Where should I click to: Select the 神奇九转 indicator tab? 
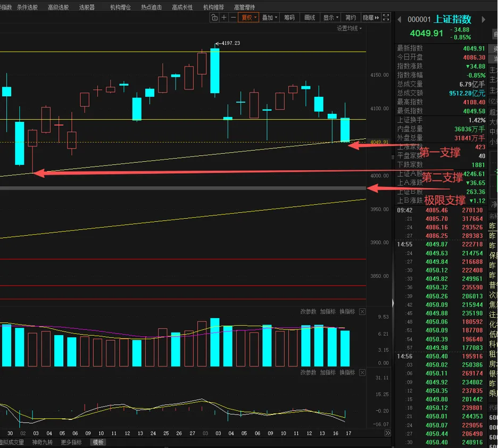pos(42,442)
